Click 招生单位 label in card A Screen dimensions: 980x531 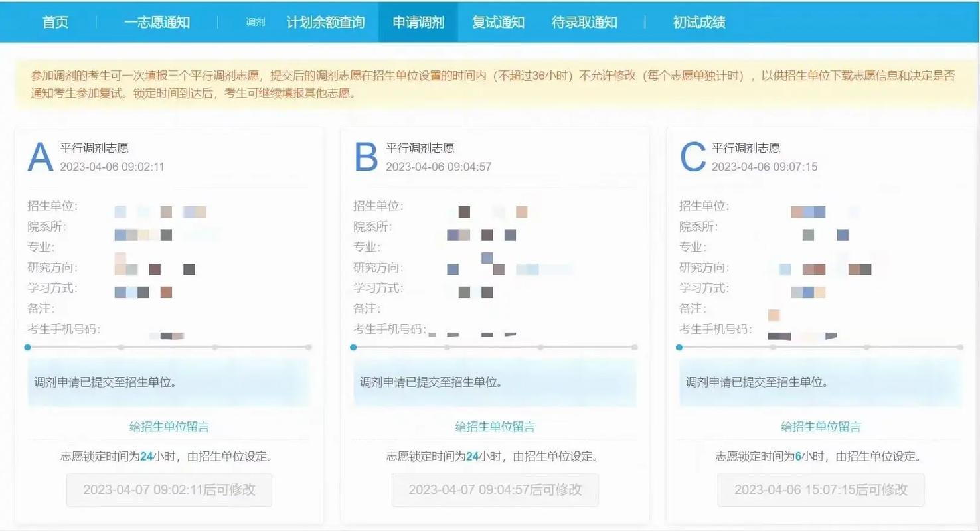point(52,206)
